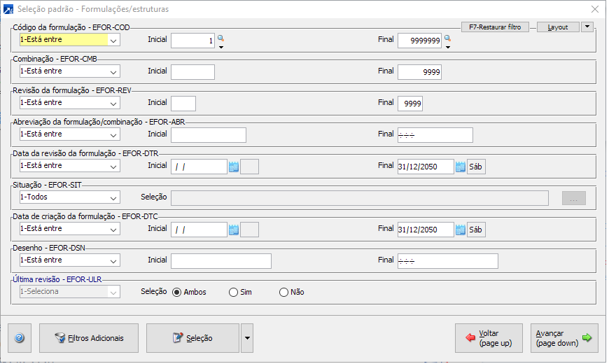The image size is (609, 364).
Task: Click the Abreviação Final field
Action: (x=435, y=135)
